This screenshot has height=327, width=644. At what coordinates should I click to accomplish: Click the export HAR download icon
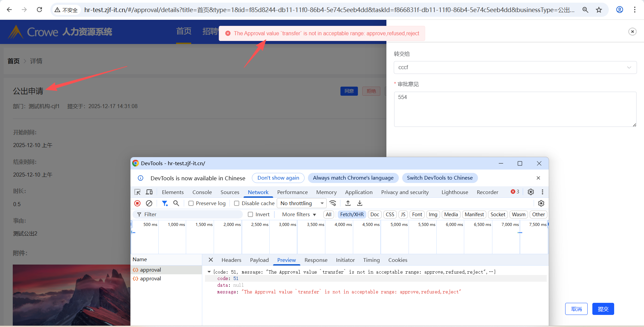(360, 203)
